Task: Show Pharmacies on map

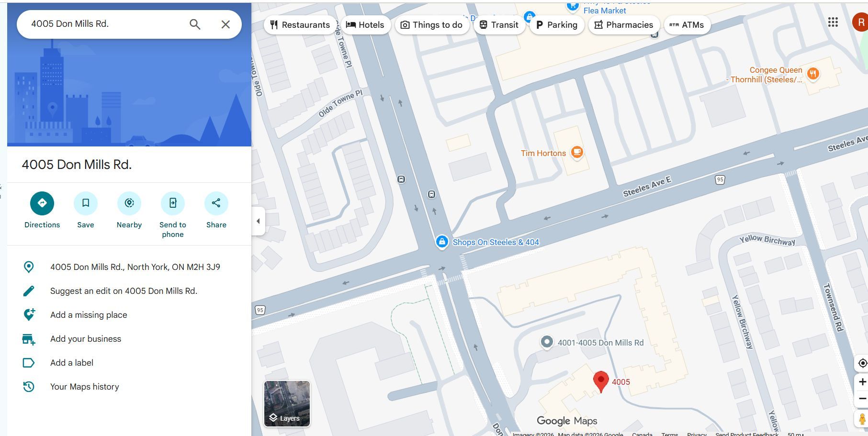Action: click(624, 25)
